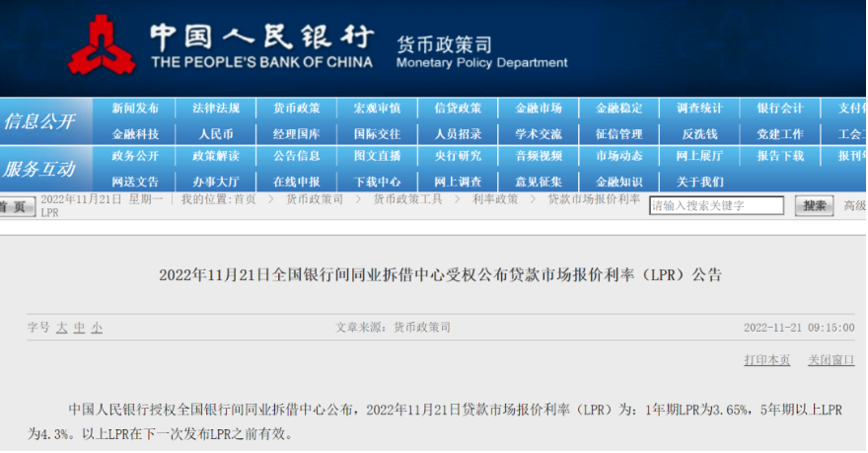Select 网上展厅 in service menu
This screenshot has width=868, height=453.
[699, 156]
